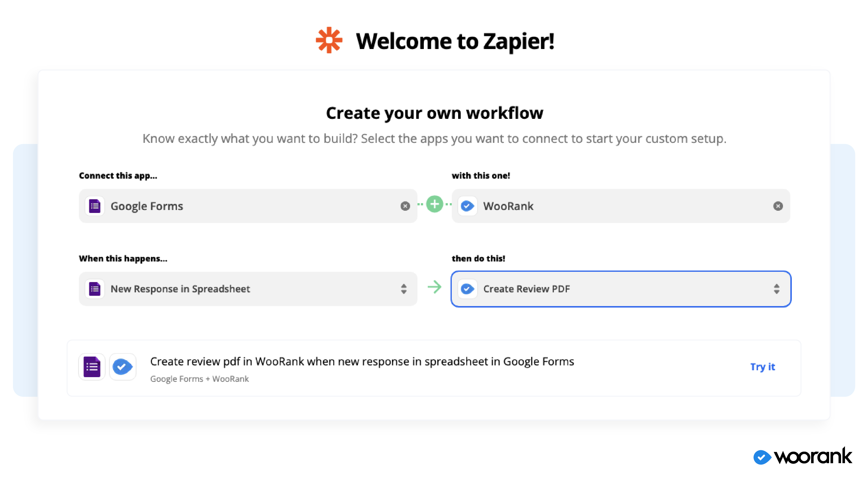Open the Create Review PDF dropdown
This screenshot has height=483, width=868.
click(x=620, y=289)
